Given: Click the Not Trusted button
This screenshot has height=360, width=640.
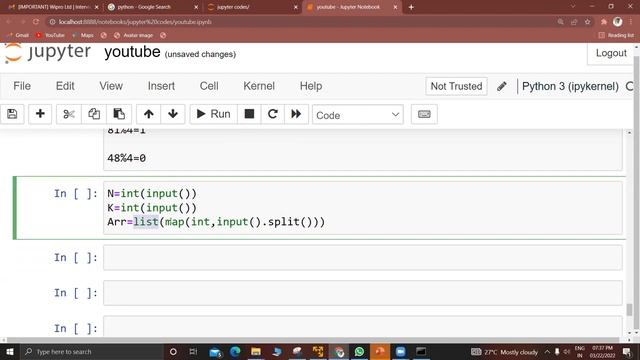Looking at the screenshot, I should (x=456, y=86).
